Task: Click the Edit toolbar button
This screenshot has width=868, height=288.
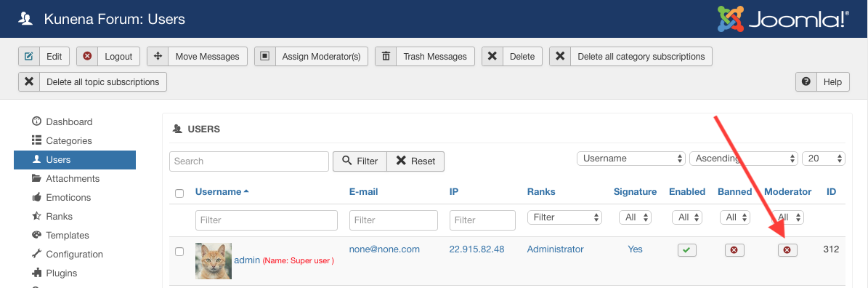Action: coord(44,56)
